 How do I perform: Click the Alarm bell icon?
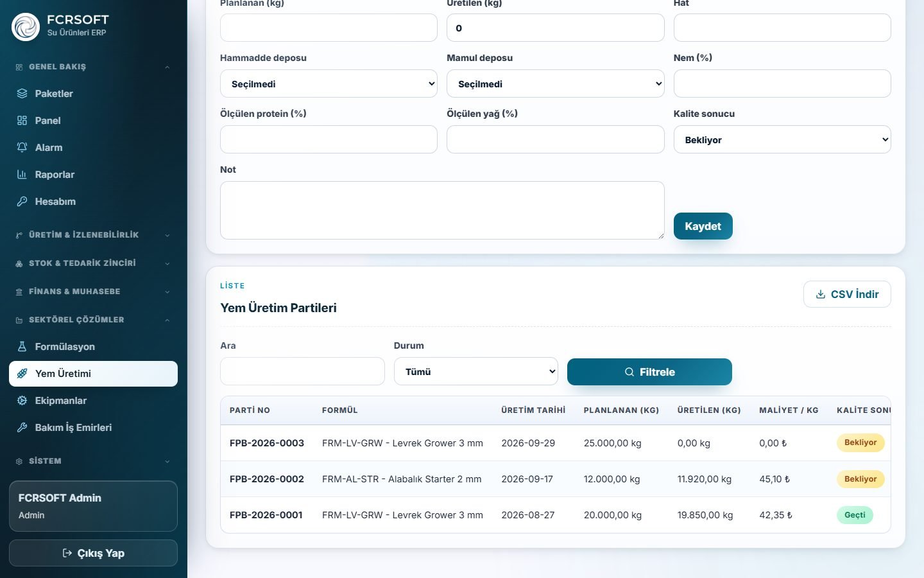(x=22, y=148)
